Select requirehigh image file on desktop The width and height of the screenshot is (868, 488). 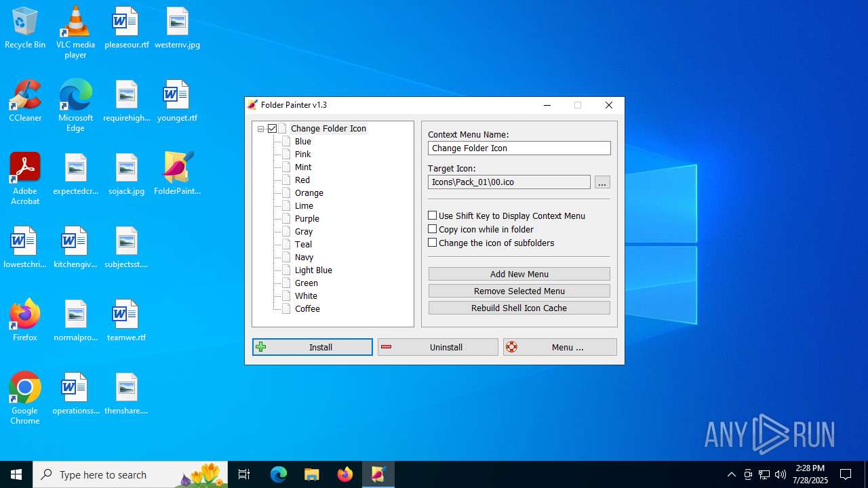(127, 102)
